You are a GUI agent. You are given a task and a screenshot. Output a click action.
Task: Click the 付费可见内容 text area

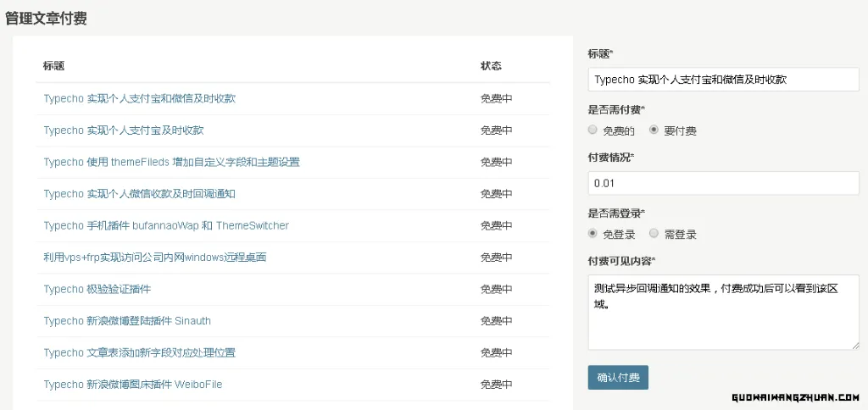724,312
